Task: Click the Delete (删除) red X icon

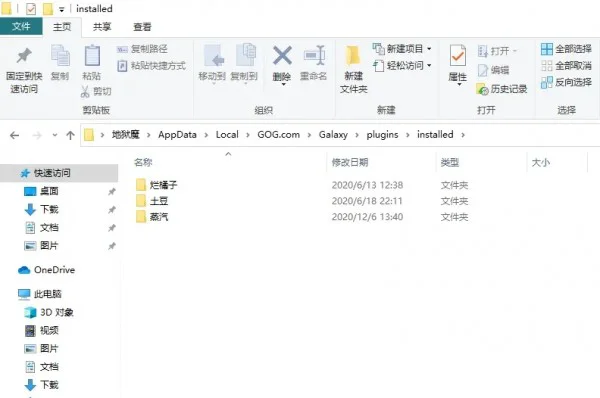Action: point(282,55)
